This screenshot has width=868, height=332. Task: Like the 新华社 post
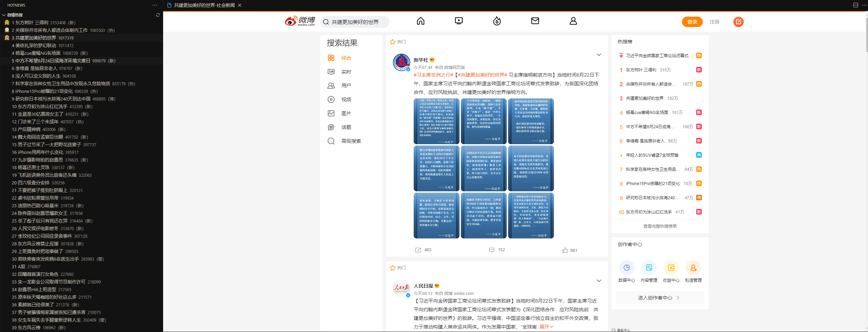[x=565, y=250]
